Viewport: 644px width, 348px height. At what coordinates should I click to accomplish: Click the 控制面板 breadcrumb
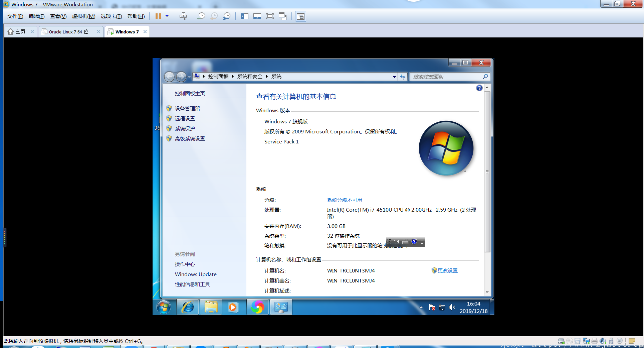tap(218, 77)
